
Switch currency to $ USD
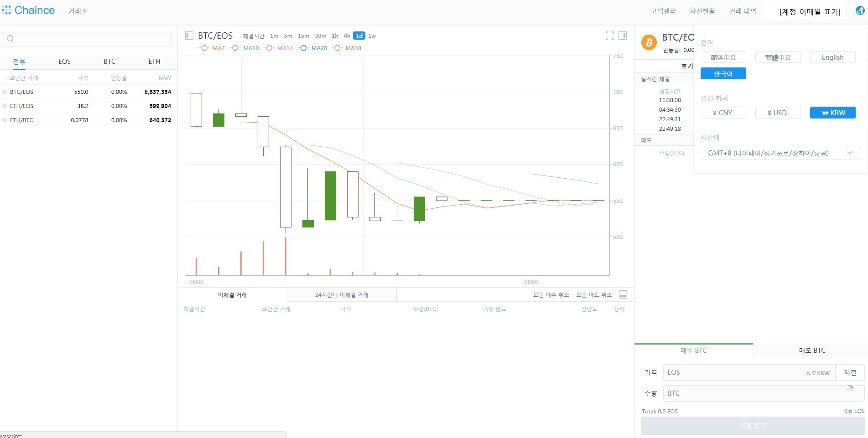click(x=778, y=113)
